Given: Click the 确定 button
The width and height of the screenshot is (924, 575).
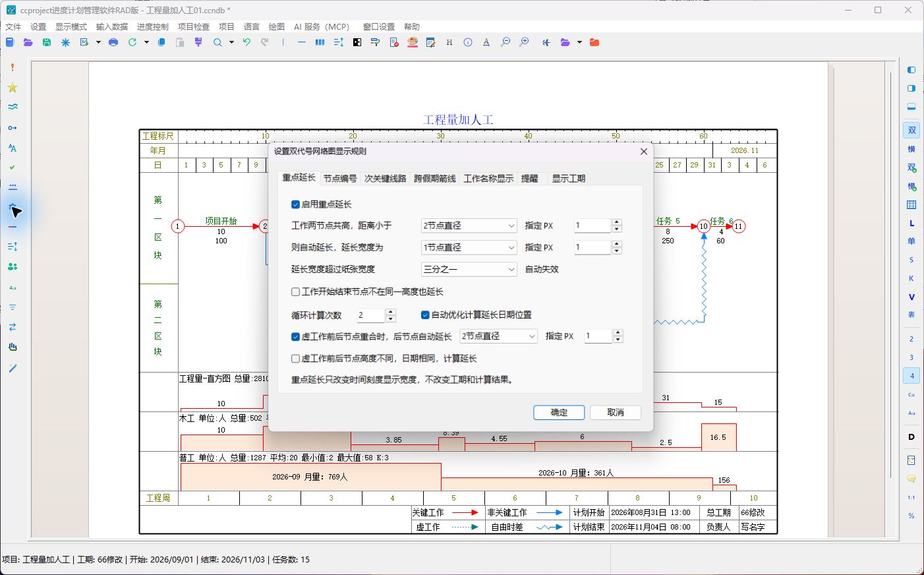Looking at the screenshot, I should 559,412.
